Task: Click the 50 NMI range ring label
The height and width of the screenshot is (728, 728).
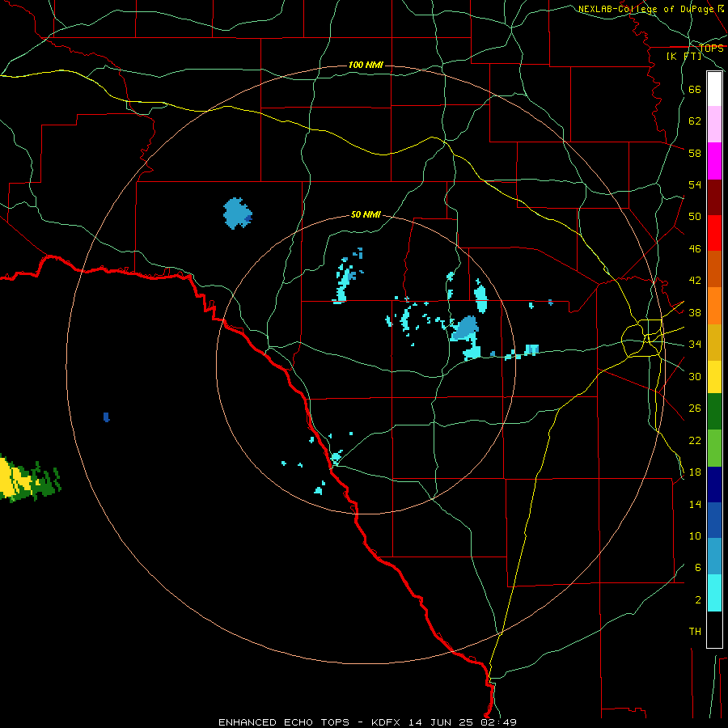Action: (366, 214)
